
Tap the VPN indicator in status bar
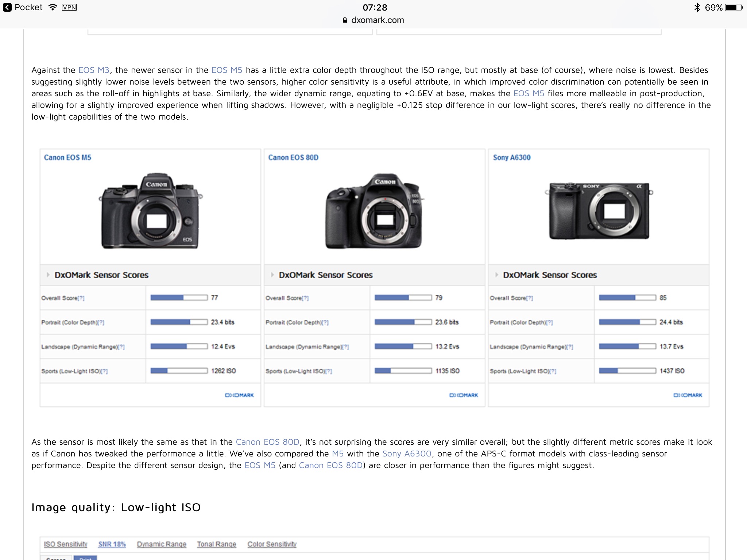69,7
